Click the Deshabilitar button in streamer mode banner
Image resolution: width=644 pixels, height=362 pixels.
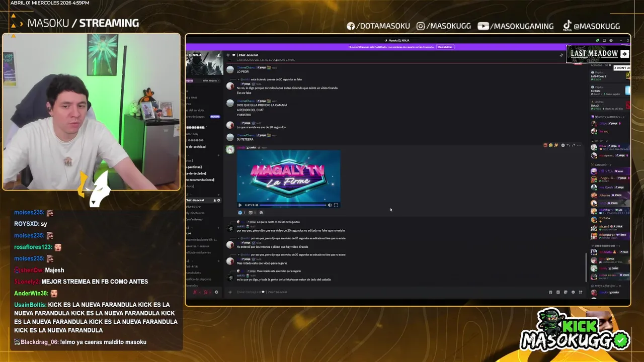445,47
